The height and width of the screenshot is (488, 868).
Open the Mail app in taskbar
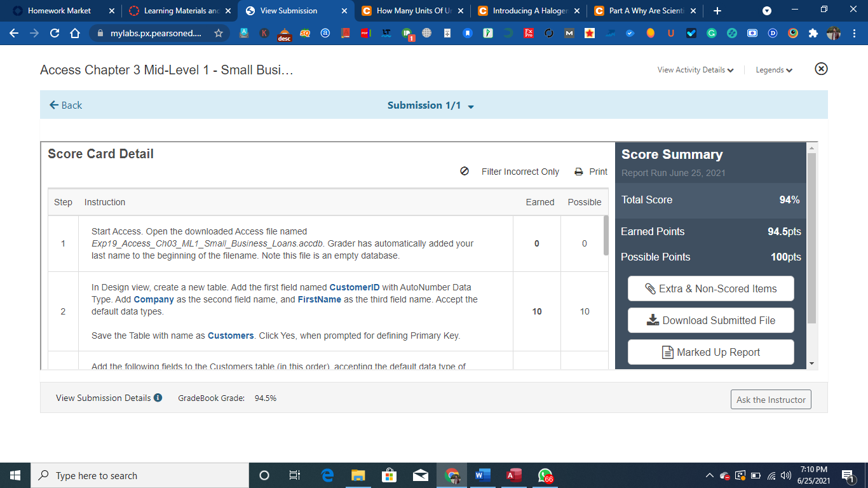coord(420,475)
